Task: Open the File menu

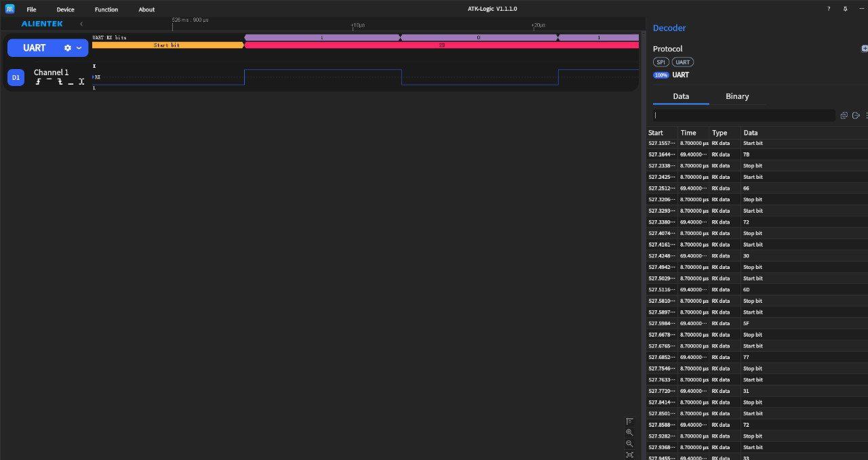Action: tap(31, 9)
